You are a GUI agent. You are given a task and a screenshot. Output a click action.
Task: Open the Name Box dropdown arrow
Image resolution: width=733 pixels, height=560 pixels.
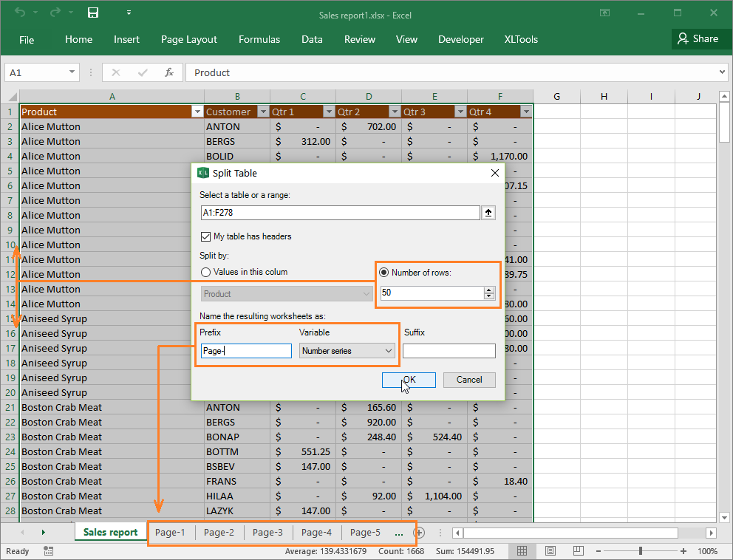click(70, 72)
